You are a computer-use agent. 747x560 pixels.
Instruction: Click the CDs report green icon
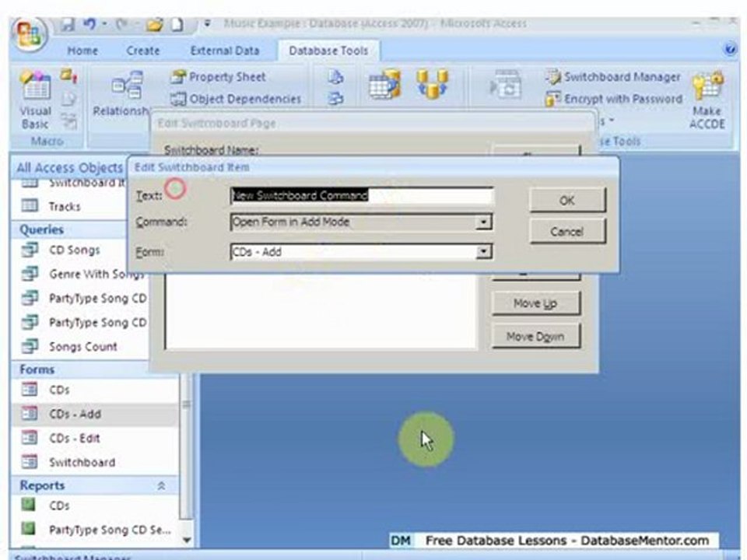[x=29, y=504]
